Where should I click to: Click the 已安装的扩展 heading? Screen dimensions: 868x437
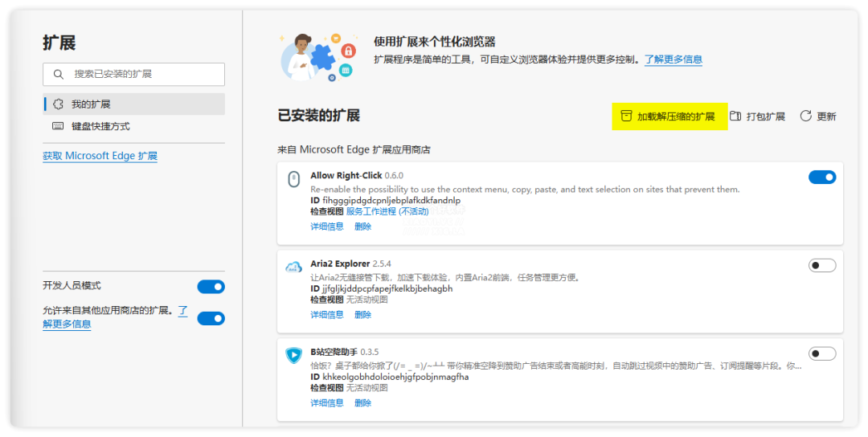click(x=319, y=116)
